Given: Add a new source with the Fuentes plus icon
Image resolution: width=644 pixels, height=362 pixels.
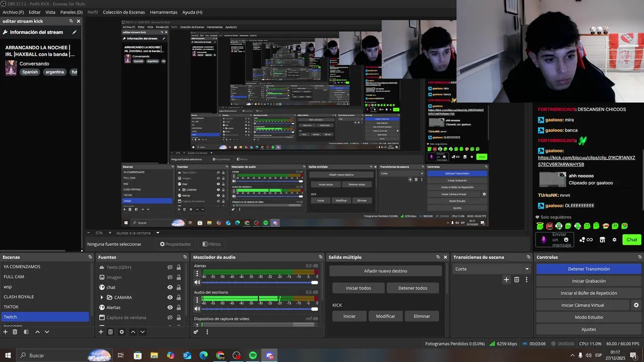Looking at the screenshot, I should pyautogui.click(x=101, y=332).
